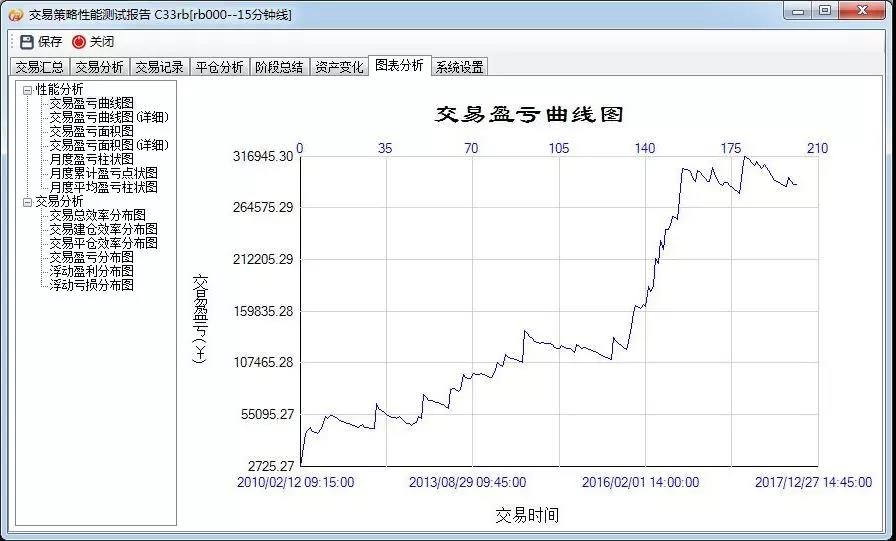
Task: Select 性能分析 tree root label
Action: point(59,90)
